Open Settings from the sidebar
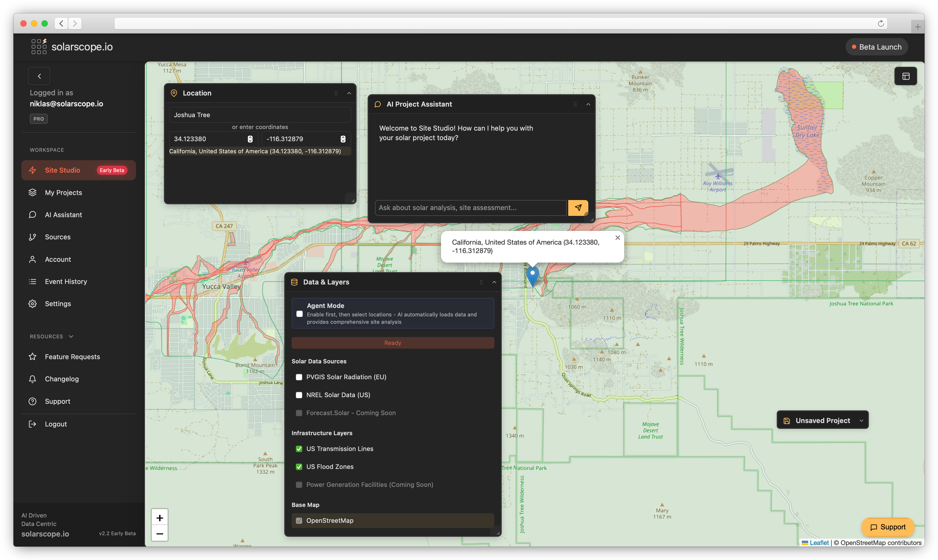Image resolution: width=938 pixels, height=560 pixels. click(58, 303)
